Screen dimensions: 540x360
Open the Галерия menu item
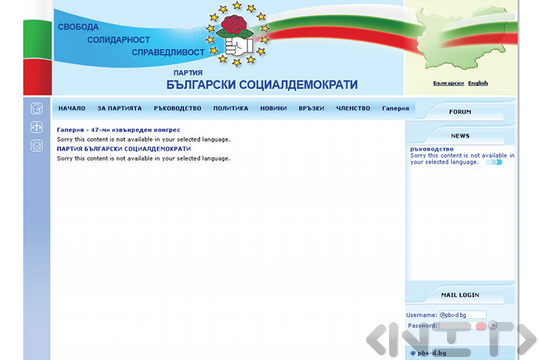pyautogui.click(x=395, y=108)
